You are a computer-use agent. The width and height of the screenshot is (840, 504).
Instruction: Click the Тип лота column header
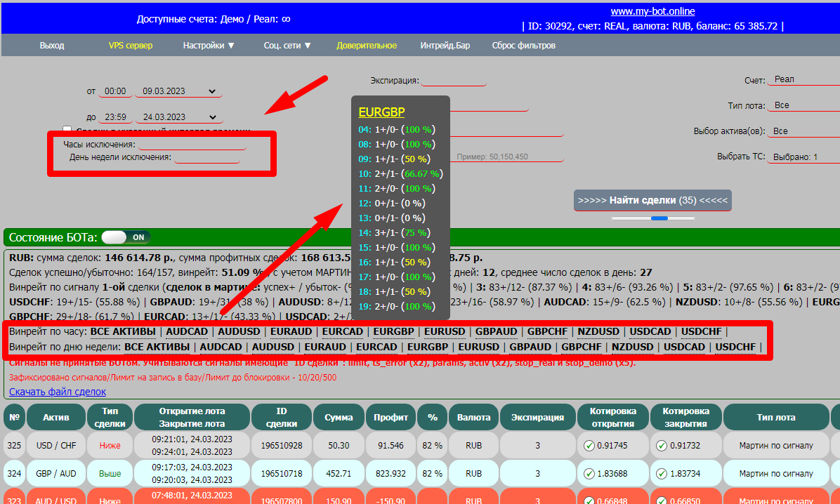pos(775,417)
